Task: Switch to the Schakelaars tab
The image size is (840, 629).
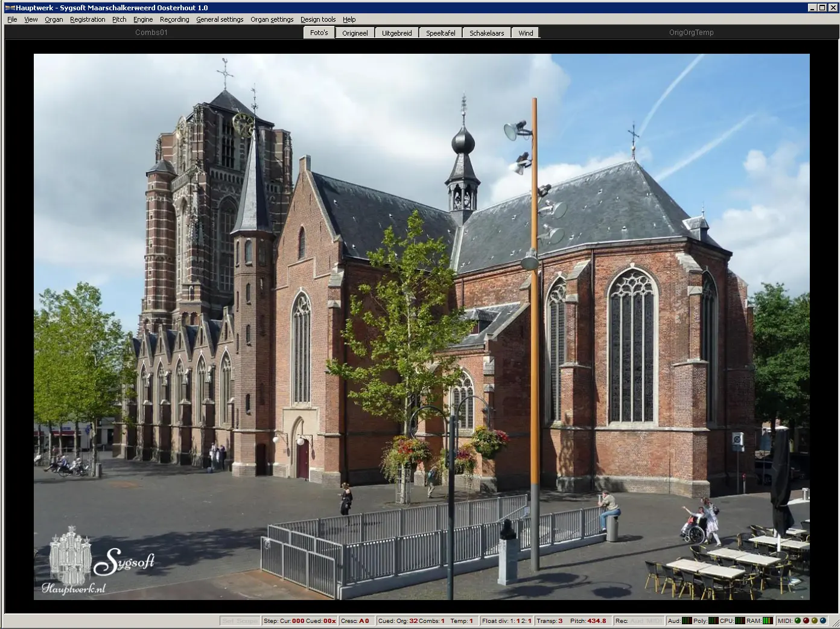Action: (x=486, y=33)
